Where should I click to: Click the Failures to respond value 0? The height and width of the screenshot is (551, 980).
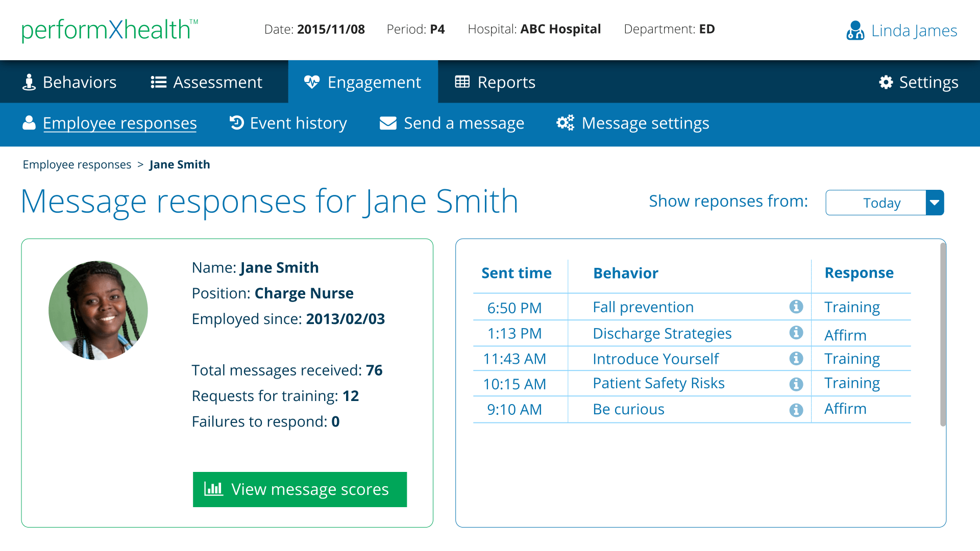tap(335, 422)
